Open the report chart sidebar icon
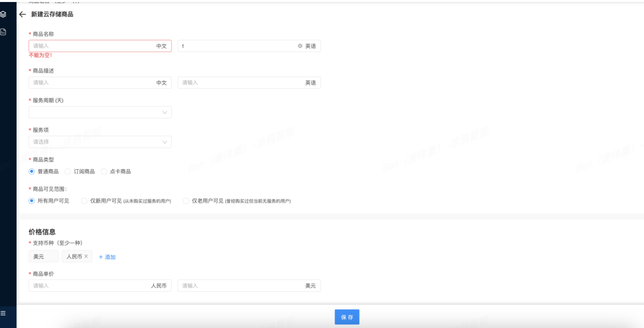The image size is (644, 328). pos(3,32)
